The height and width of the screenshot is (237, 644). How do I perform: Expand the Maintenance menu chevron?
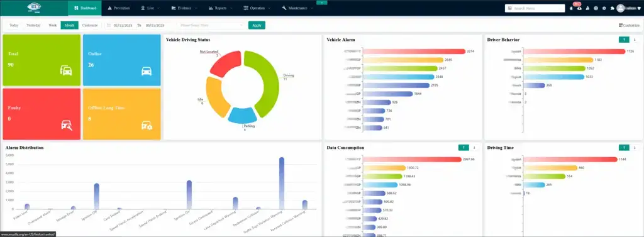(x=312, y=8)
